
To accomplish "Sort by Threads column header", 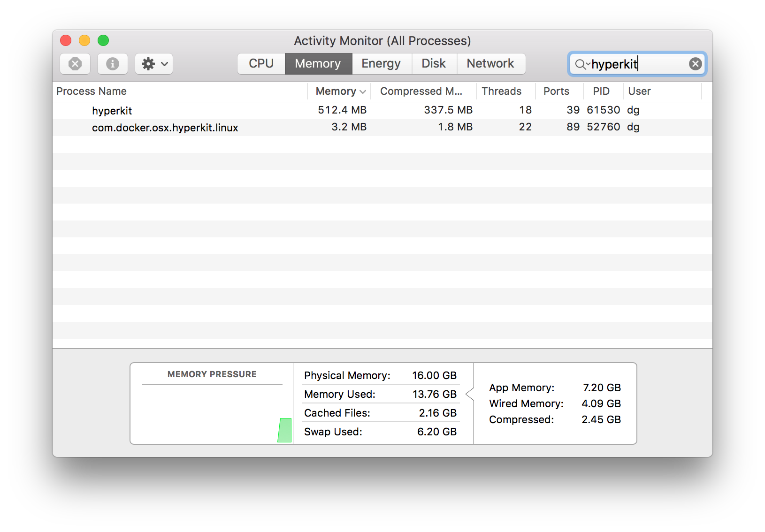I will click(x=505, y=91).
